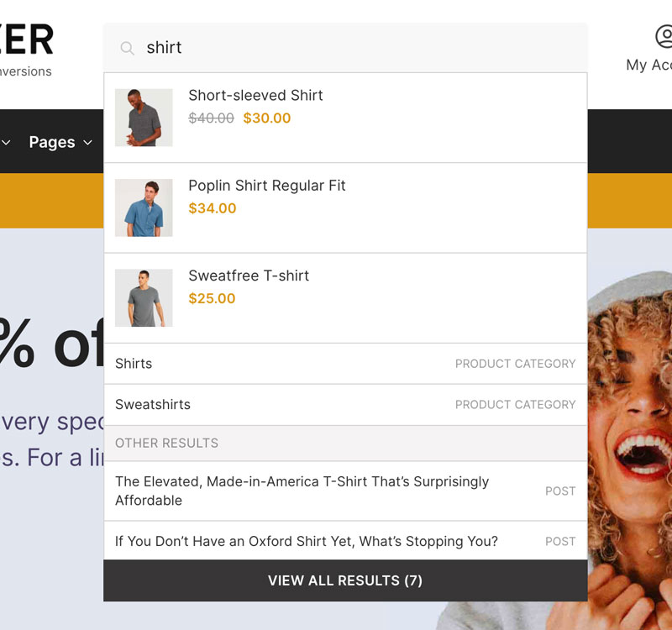This screenshot has width=672, height=630.
Task: Click the site logo text
Action: 27,39
